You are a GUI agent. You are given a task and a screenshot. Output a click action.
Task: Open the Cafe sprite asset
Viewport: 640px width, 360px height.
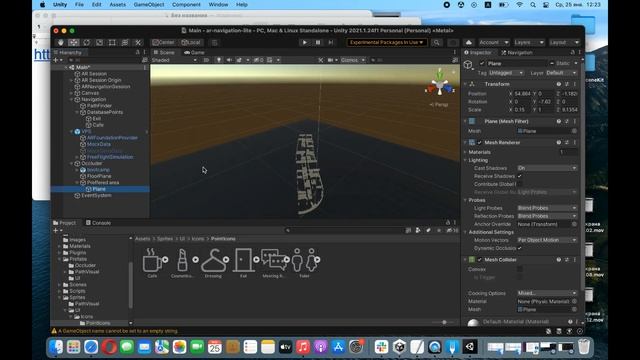point(152,263)
